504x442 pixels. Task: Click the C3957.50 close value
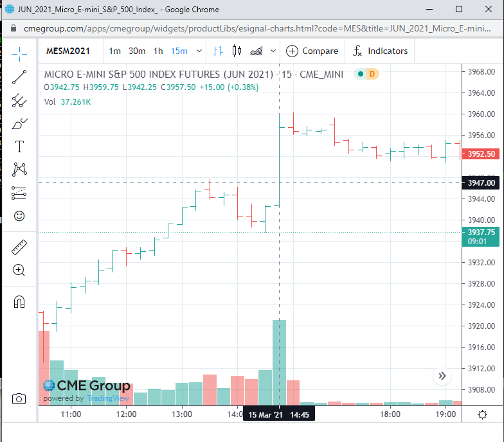(178, 87)
